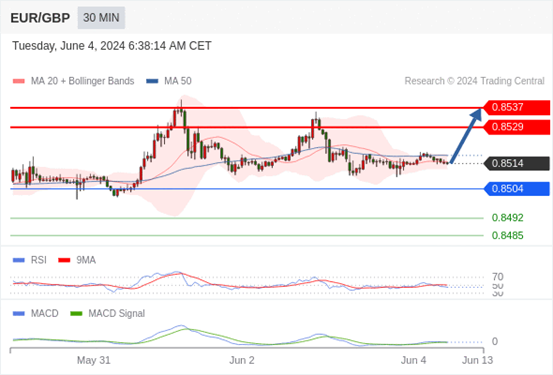Click the Jun 13 date axis label
553x375 pixels.
click(478, 361)
